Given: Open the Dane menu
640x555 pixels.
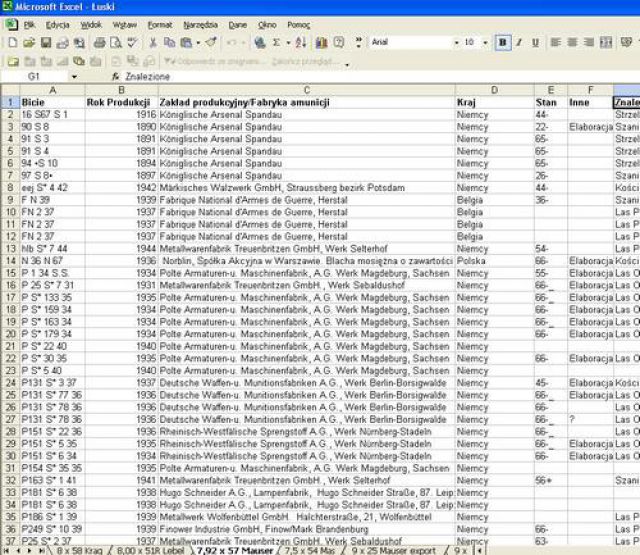Looking at the screenshot, I should click(238, 25).
